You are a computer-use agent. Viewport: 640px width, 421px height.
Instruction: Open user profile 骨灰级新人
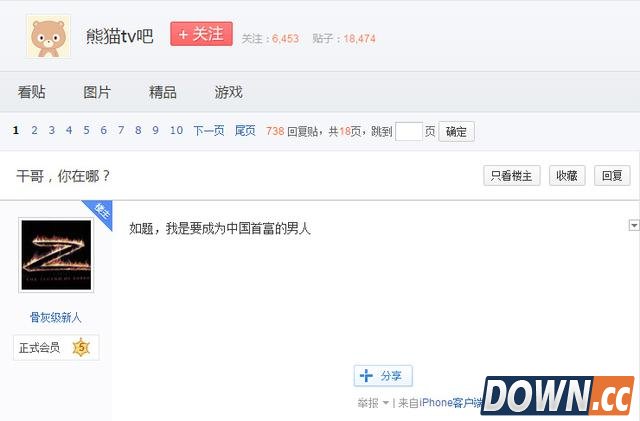(56, 317)
